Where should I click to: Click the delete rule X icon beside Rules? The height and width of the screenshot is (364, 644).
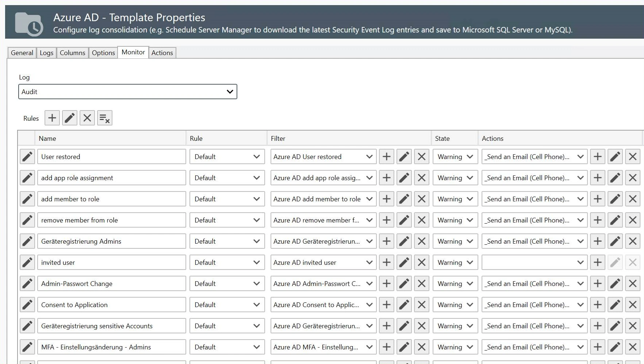(87, 118)
